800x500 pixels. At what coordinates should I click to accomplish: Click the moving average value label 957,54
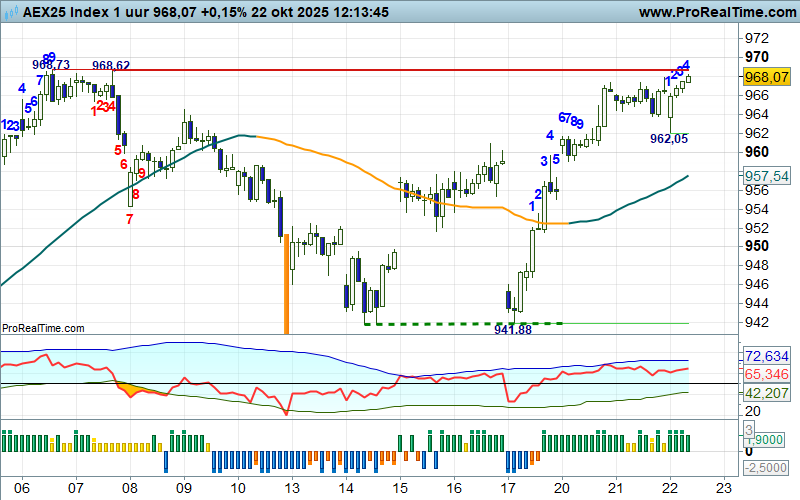(766, 176)
